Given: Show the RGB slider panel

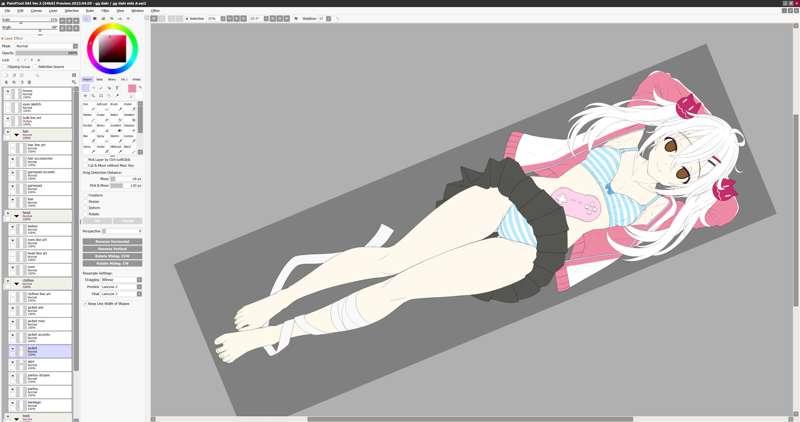Looking at the screenshot, I should 95,18.
